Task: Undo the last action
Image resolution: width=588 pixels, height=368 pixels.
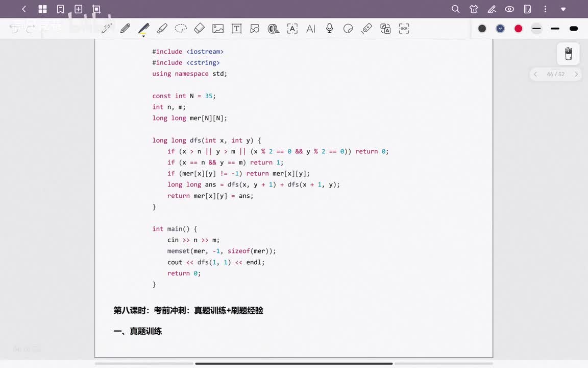Action: coord(14,29)
